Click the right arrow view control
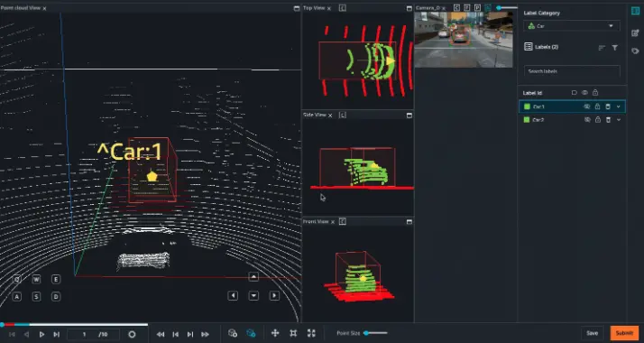This screenshot has width=644, height=343. coord(274,295)
